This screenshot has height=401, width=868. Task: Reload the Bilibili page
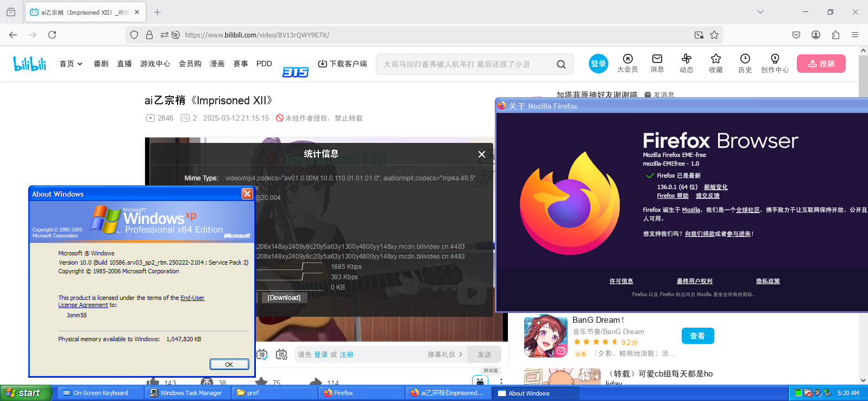click(52, 35)
